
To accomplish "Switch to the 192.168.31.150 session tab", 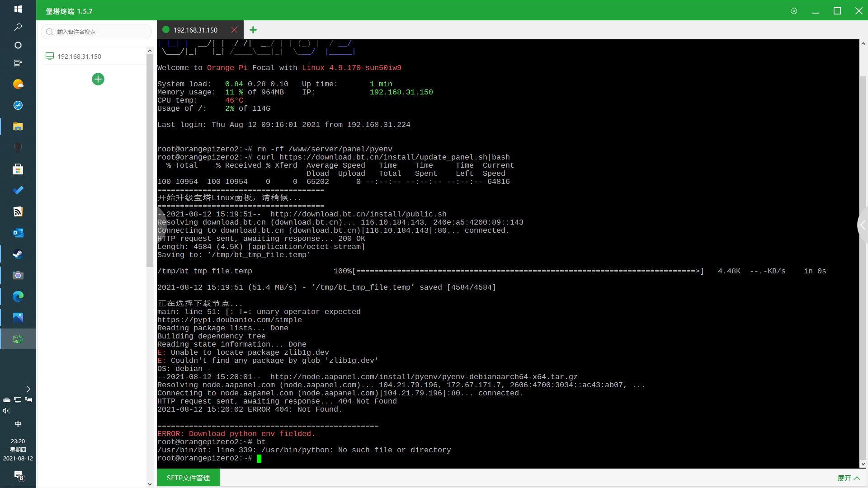I will point(195,30).
